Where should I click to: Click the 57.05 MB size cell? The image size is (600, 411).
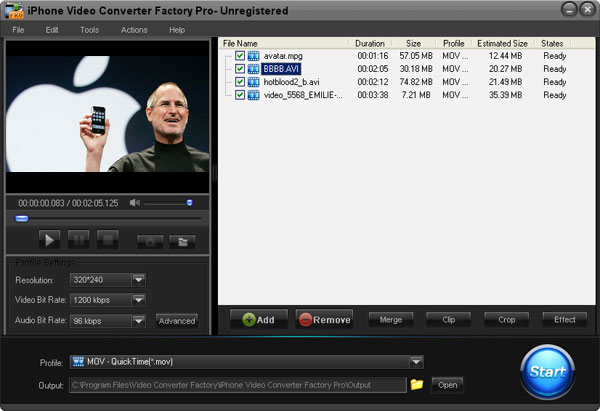click(x=416, y=56)
